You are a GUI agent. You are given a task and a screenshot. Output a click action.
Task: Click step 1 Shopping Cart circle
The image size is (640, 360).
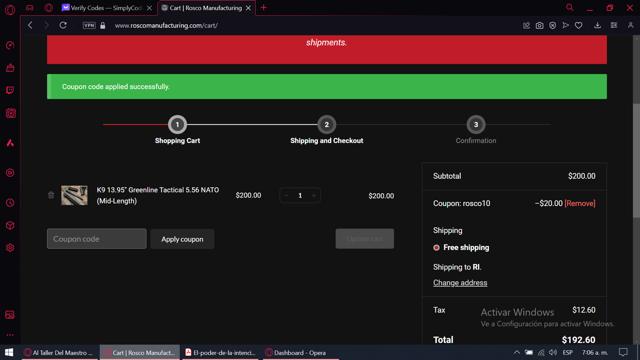(177, 124)
